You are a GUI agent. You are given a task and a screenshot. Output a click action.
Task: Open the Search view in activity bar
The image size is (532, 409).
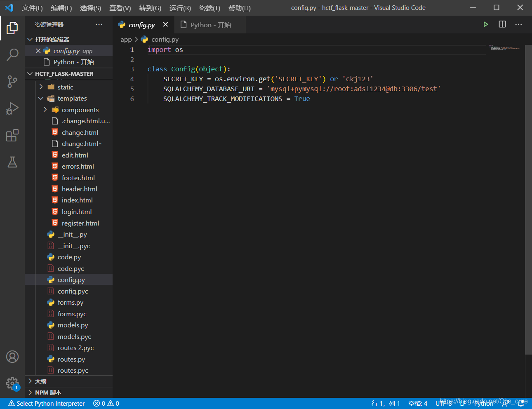tap(12, 54)
